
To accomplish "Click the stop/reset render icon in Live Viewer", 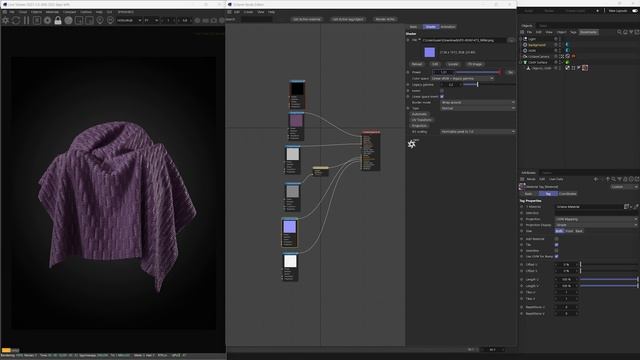I will [x=37, y=20].
